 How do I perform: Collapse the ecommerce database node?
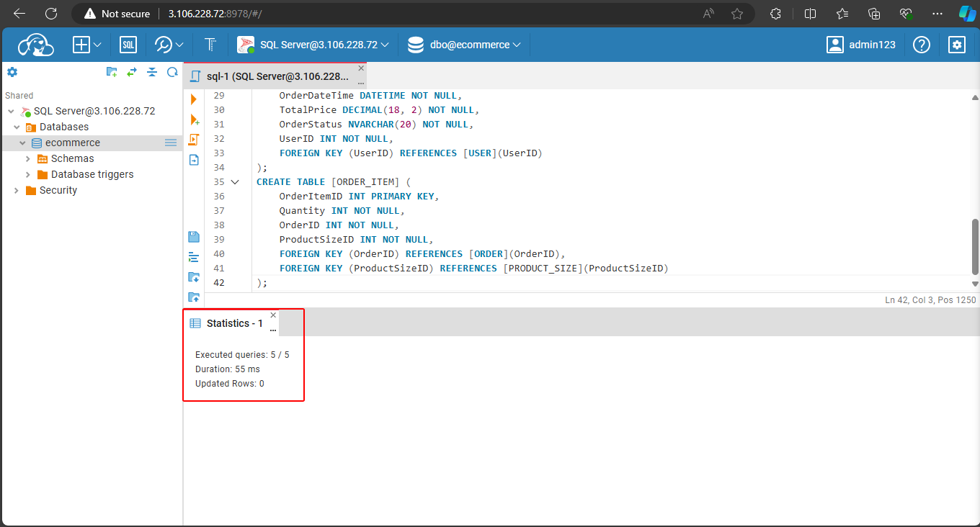click(22, 143)
